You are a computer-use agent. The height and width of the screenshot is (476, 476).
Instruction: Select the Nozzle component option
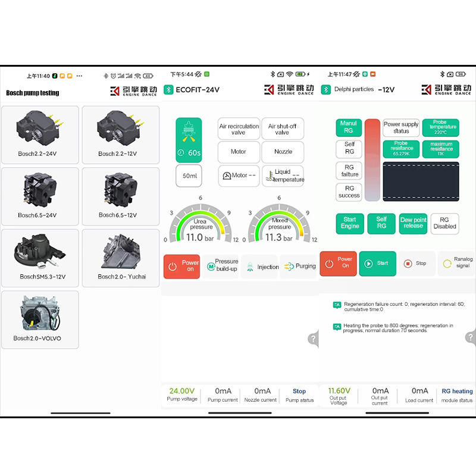(283, 152)
